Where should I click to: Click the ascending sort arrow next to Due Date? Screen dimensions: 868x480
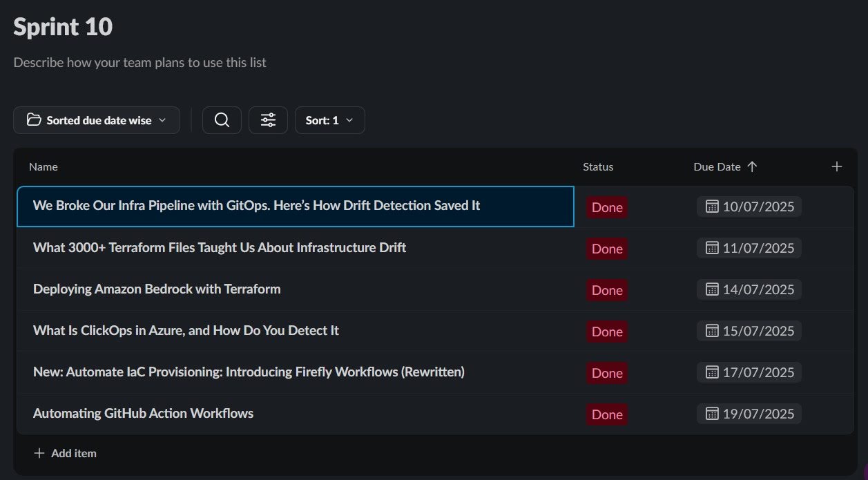[753, 166]
